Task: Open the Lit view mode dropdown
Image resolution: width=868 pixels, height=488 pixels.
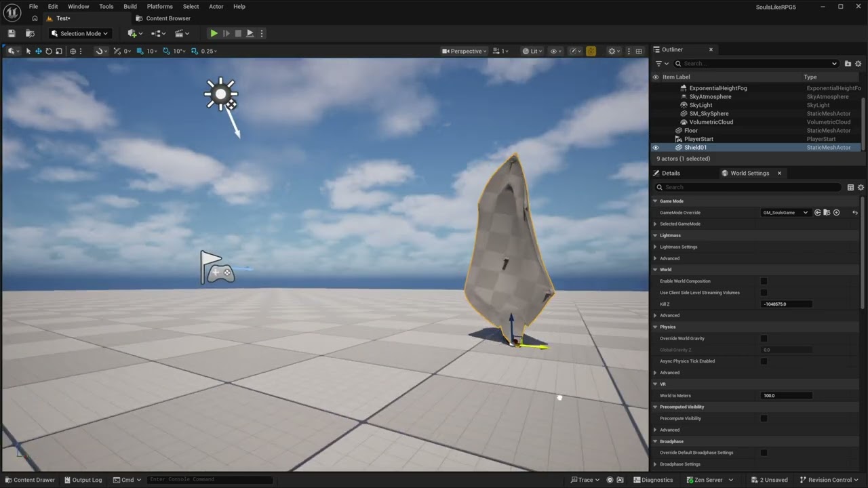Action: pos(533,51)
